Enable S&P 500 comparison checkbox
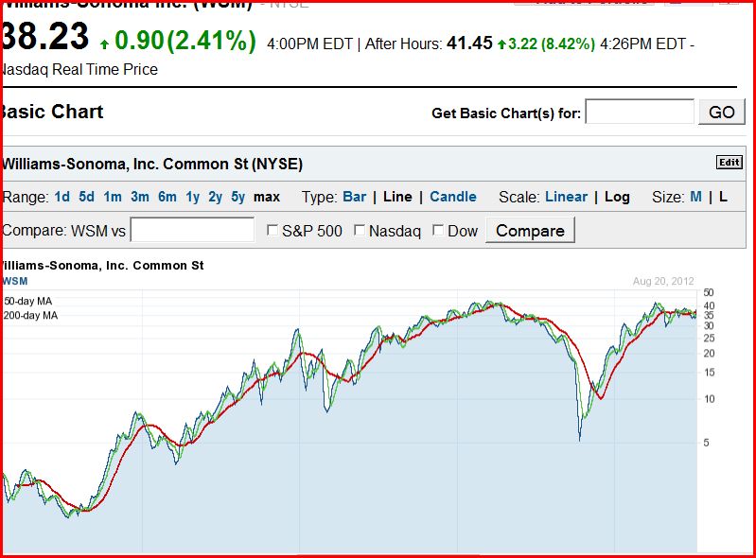This screenshot has height=558, width=756. coord(273,231)
